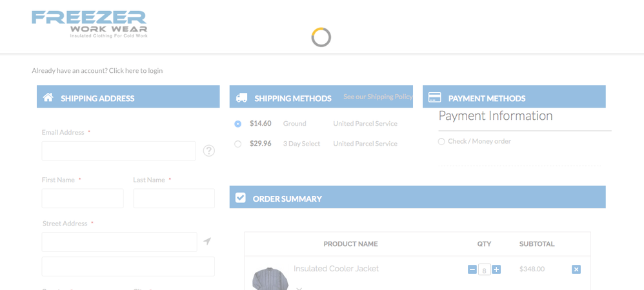Click the house icon in Shipping Address

tap(48, 97)
